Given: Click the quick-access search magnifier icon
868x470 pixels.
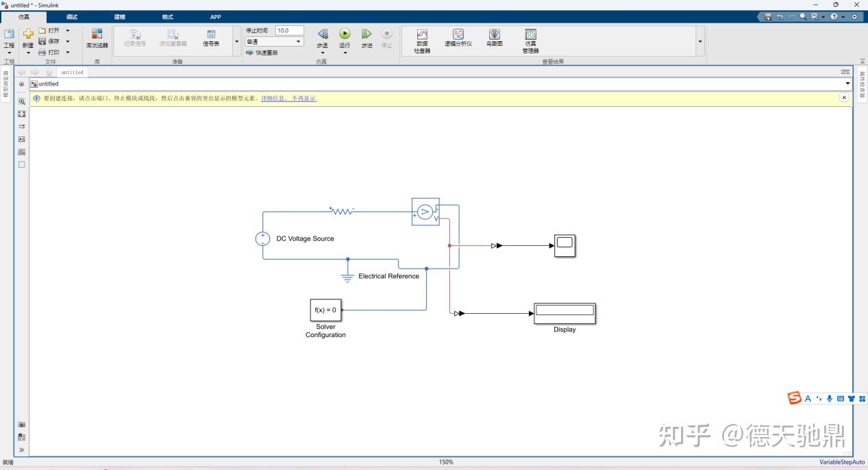Looking at the screenshot, I should click(803, 16).
